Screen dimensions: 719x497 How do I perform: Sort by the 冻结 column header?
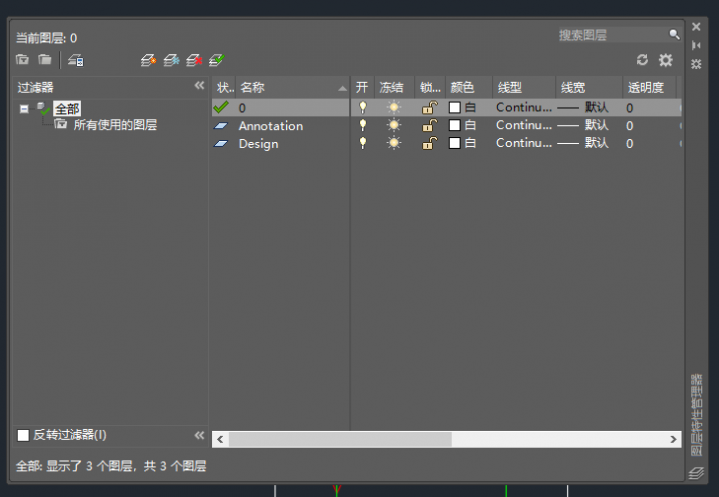pyautogui.click(x=394, y=88)
